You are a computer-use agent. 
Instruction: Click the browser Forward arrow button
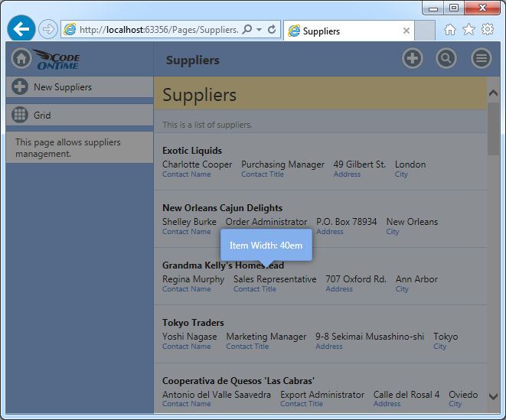coord(47,30)
